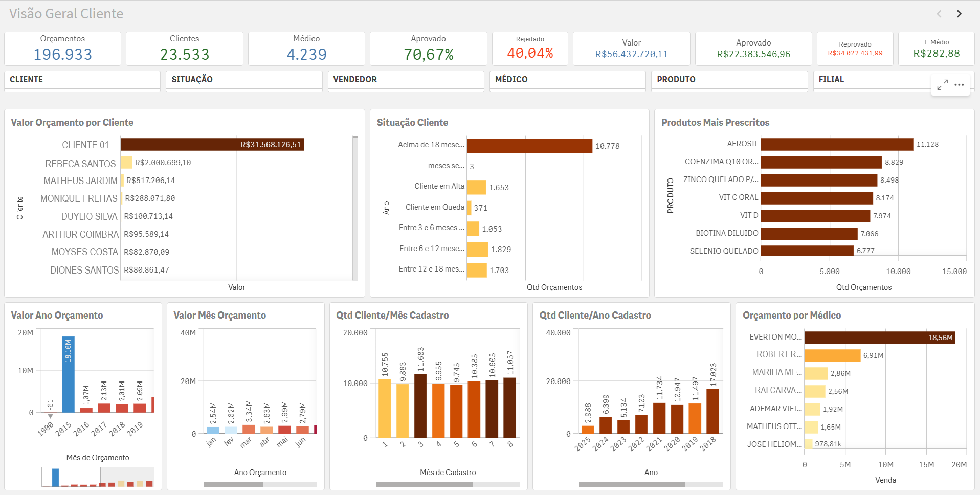Click the Valor Mês Orçamento horizontal scrollbar
This screenshot has width=980, height=495.
(x=233, y=484)
